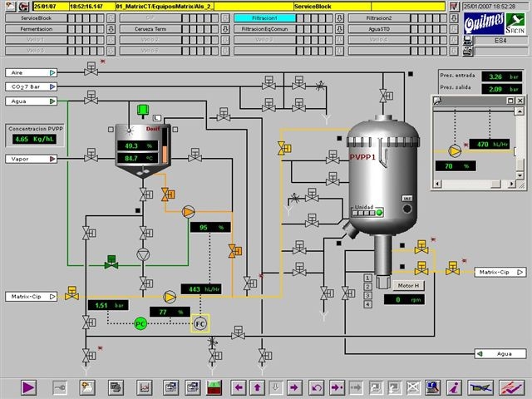The image size is (532, 399).
Task: Click the undo curved arrow icon
Action: point(317,387)
